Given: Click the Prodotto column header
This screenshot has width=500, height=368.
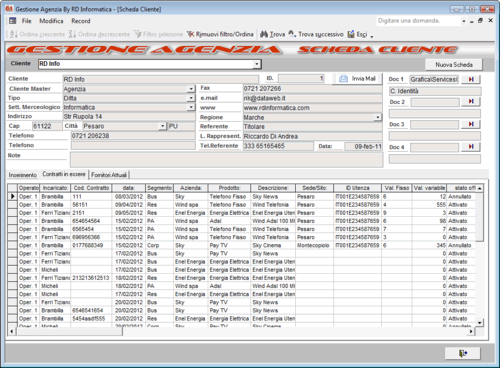Looking at the screenshot, I should [229, 188].
